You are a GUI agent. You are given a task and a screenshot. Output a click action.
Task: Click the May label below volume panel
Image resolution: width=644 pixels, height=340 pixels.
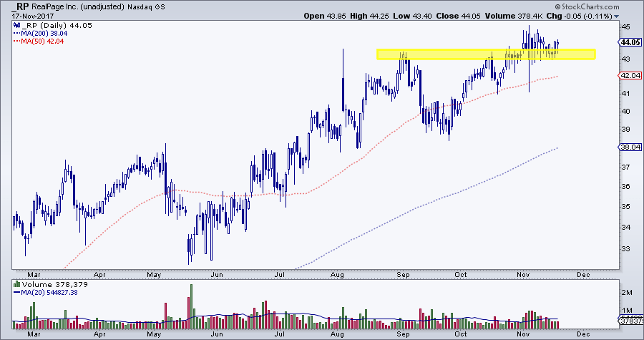(x=153, y=333)
